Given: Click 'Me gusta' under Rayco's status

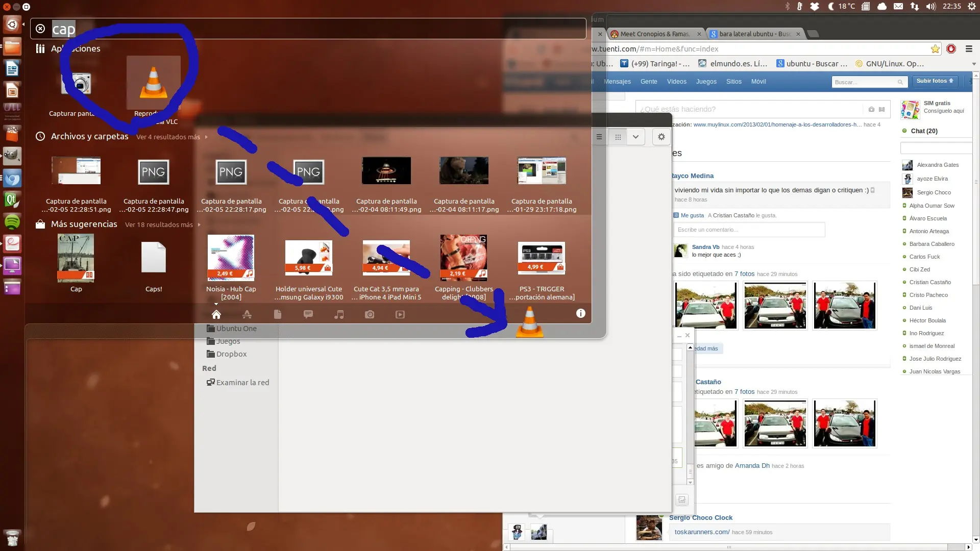Looking at the screenshot, I should (692, 215).
